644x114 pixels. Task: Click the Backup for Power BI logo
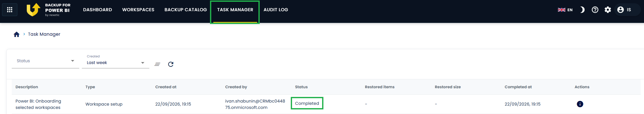tap(48, 10)
